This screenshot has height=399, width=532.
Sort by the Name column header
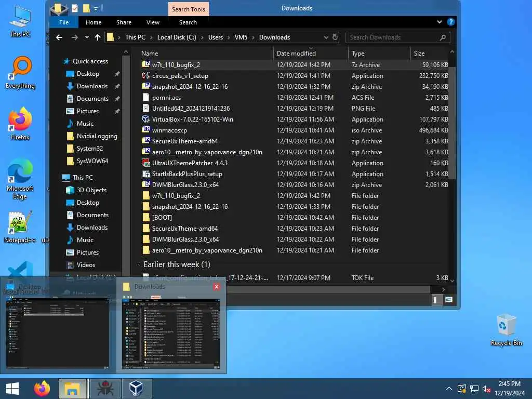pyautogui.click(x=207, y=54)
